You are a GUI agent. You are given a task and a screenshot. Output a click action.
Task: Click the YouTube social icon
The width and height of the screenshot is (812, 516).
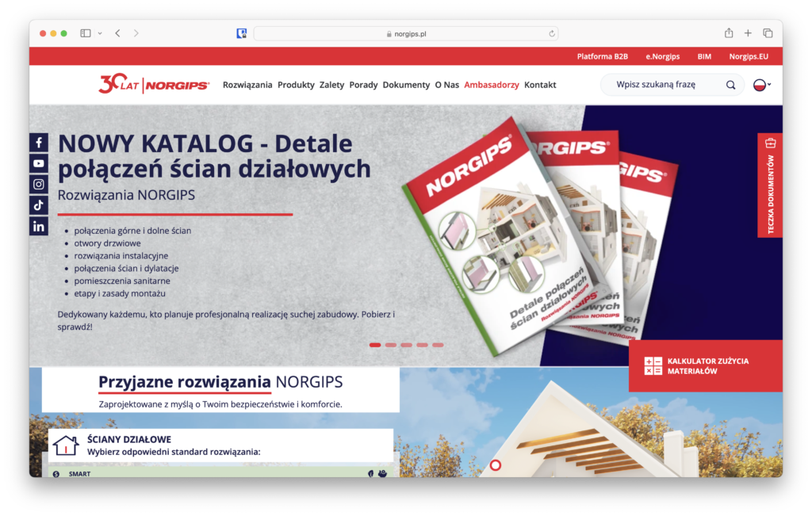coord(39,163)
